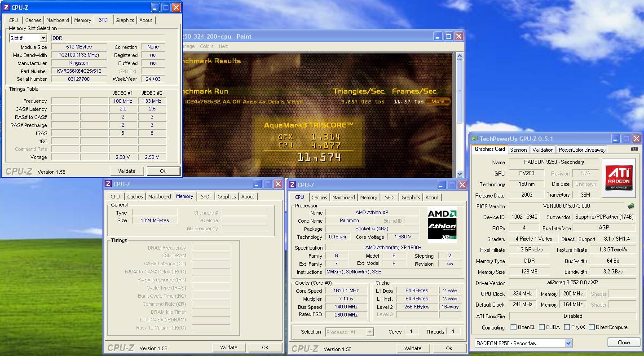Click Validate in CPU-Z Memory window

point(229,347)
